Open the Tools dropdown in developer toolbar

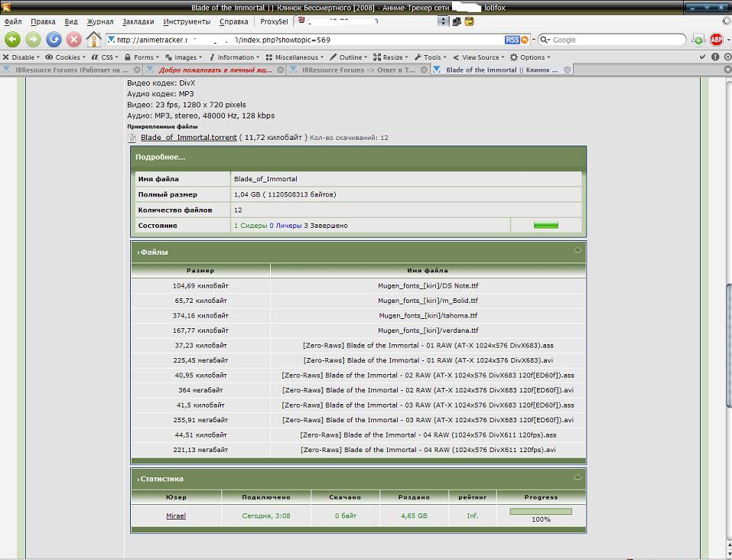click(431, 57)
